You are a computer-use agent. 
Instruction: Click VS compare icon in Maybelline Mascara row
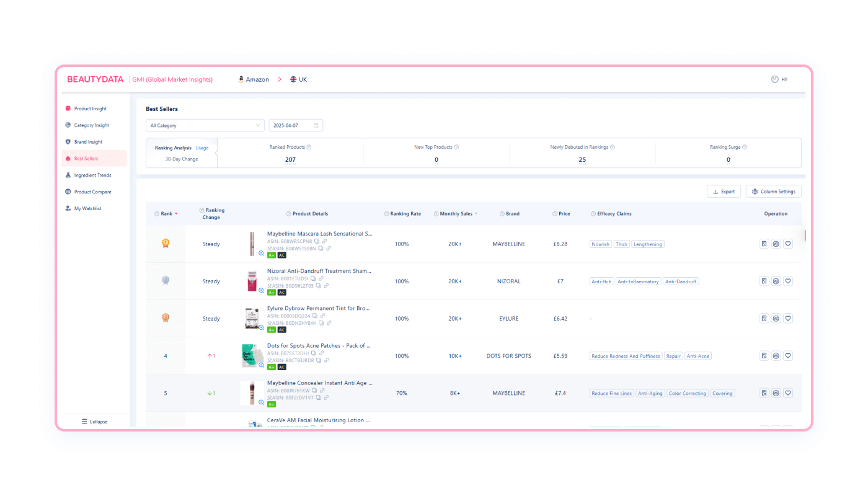point(776,244)
